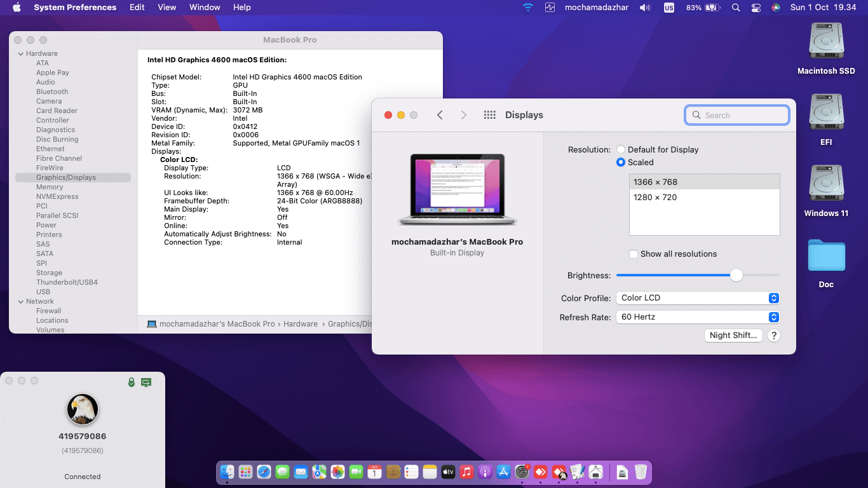Click the grid icon in Displays toolbar

click(489, 115)
